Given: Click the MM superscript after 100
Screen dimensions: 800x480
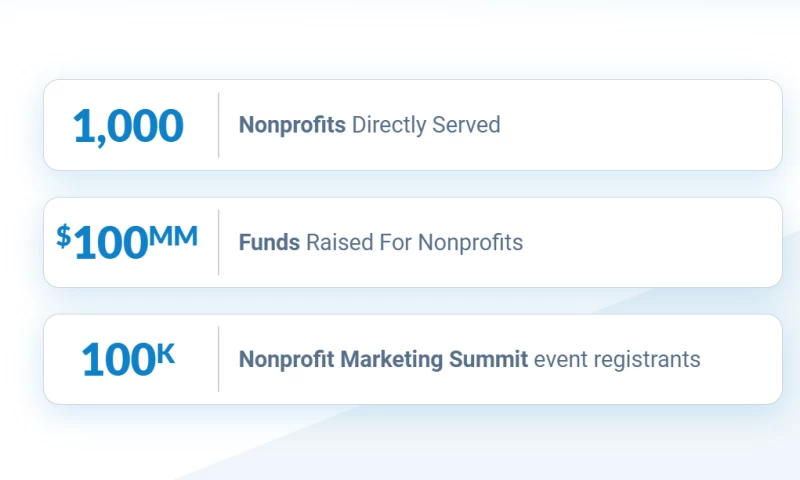Looking at the screenshot, I should pos(173,236).
